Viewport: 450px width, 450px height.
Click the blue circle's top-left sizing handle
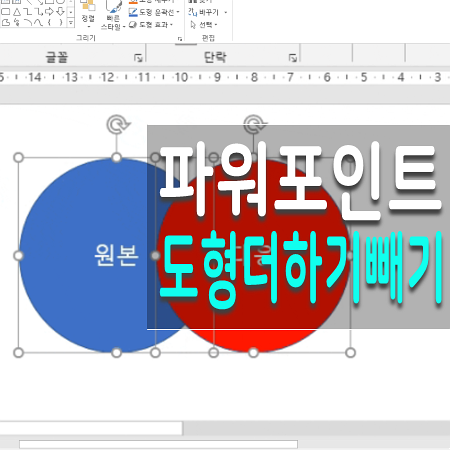(x=18, y=157)
